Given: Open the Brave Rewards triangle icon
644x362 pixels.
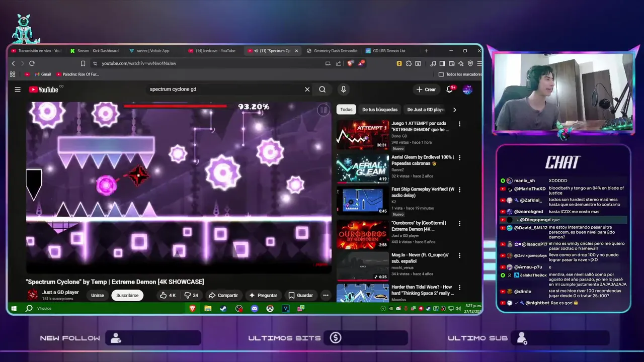Looking at the screenshot, I should point(361,63).
